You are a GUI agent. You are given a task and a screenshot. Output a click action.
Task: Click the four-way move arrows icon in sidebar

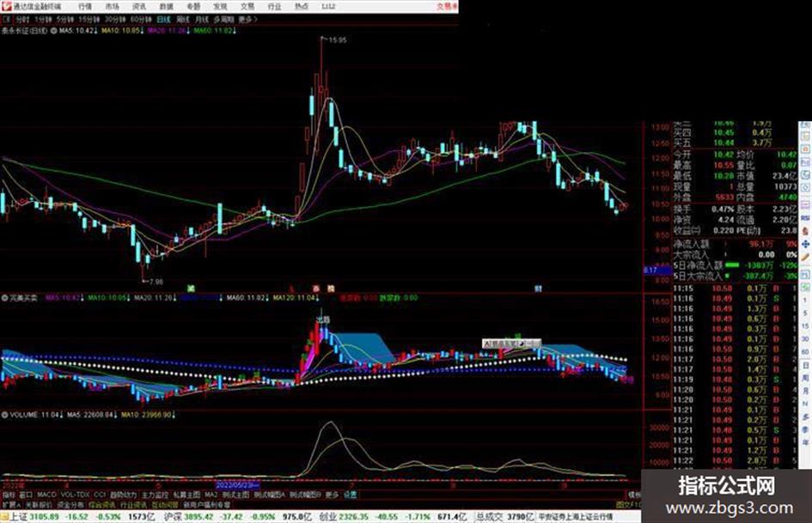pos(805,244)
